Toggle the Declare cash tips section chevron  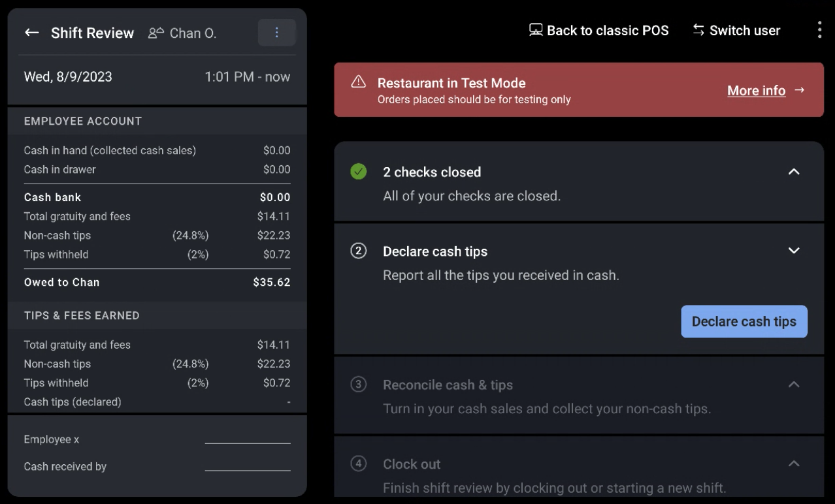pos(794,251)
